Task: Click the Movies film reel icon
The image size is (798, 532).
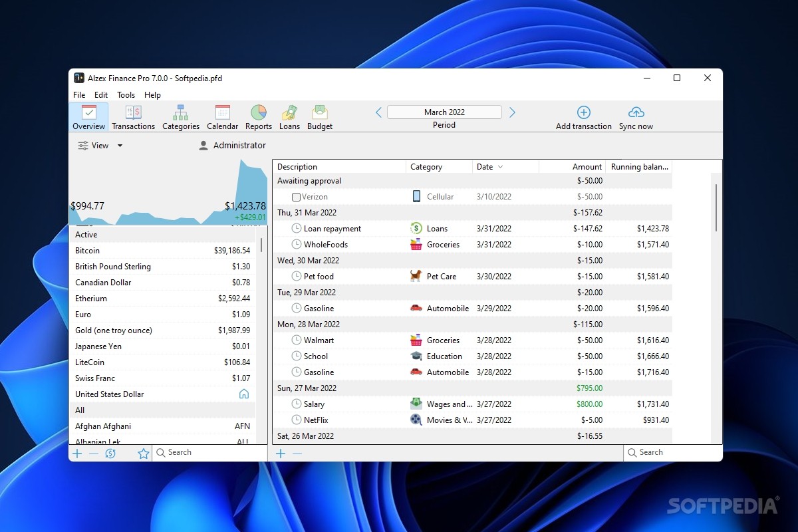Action: [416, 420]
